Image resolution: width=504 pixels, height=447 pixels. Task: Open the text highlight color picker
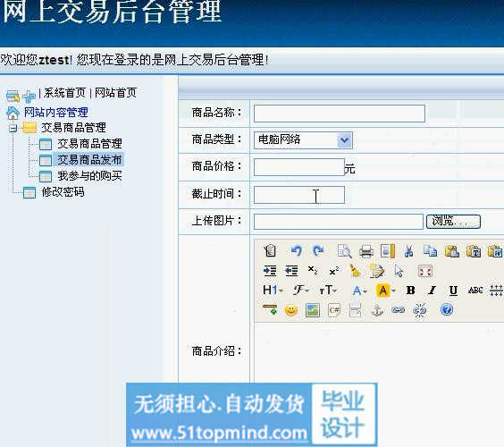click(x=385, y=291)
